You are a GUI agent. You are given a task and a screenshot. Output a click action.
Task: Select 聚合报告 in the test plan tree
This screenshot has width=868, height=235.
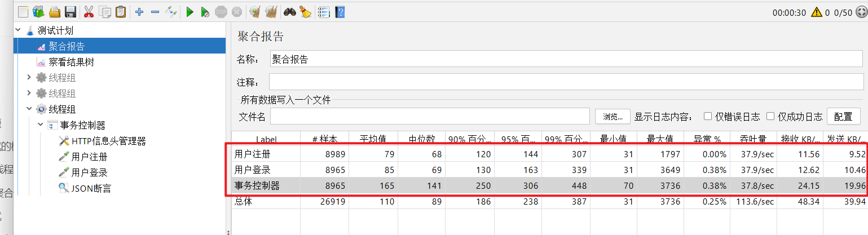click(67, 46)
